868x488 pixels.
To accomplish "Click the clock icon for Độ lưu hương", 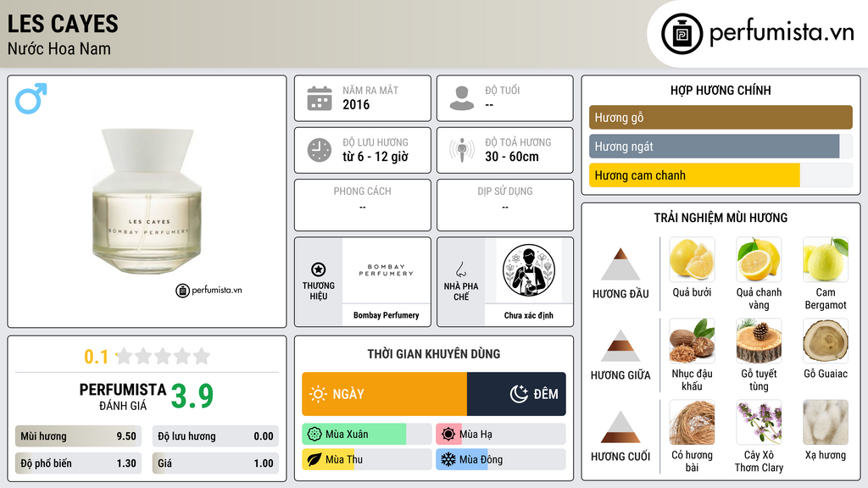I will tap(320, 150).
